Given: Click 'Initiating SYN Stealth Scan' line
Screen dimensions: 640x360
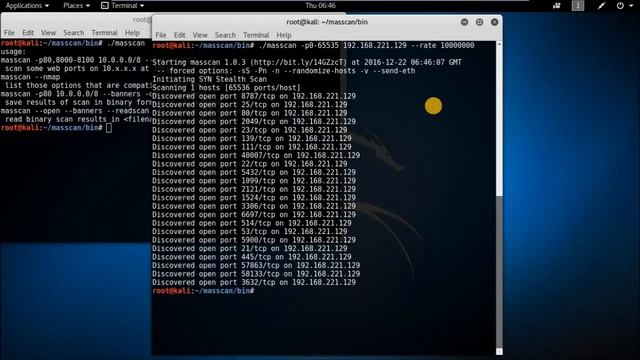Looking at the screenshot, I should pyautogui.click(x=209, y=79).
